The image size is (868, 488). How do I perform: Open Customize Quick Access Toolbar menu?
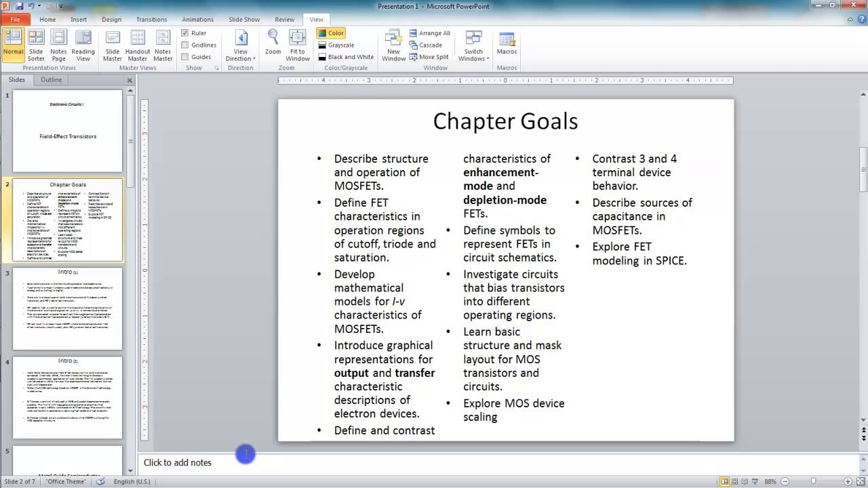pyautogui.click(x=60, y=6)
